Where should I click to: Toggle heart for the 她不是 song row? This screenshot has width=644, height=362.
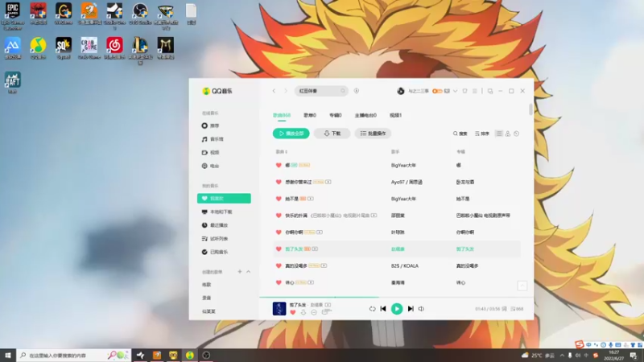coord(279,199)
